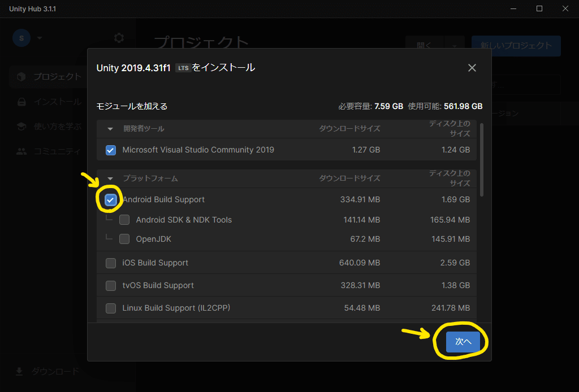Select プロジェクト in the sidebar
The image size is (579, 392).
(x=49, y=76)
